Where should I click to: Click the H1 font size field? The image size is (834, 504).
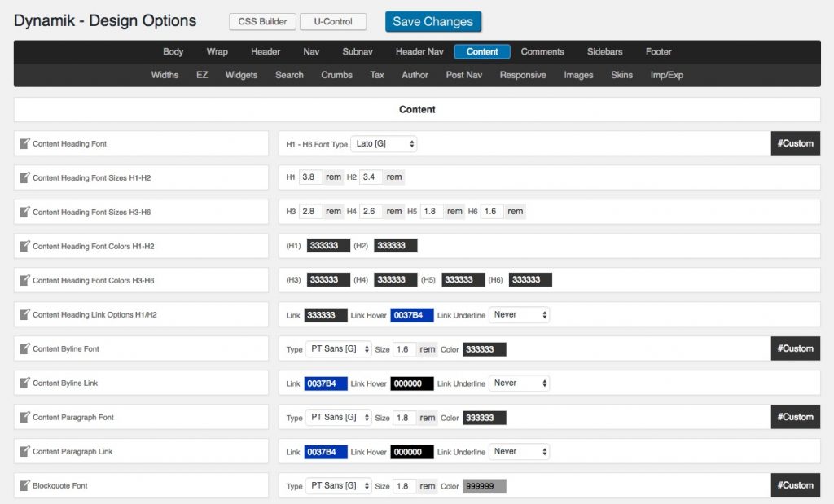click(x=310, y=177)
